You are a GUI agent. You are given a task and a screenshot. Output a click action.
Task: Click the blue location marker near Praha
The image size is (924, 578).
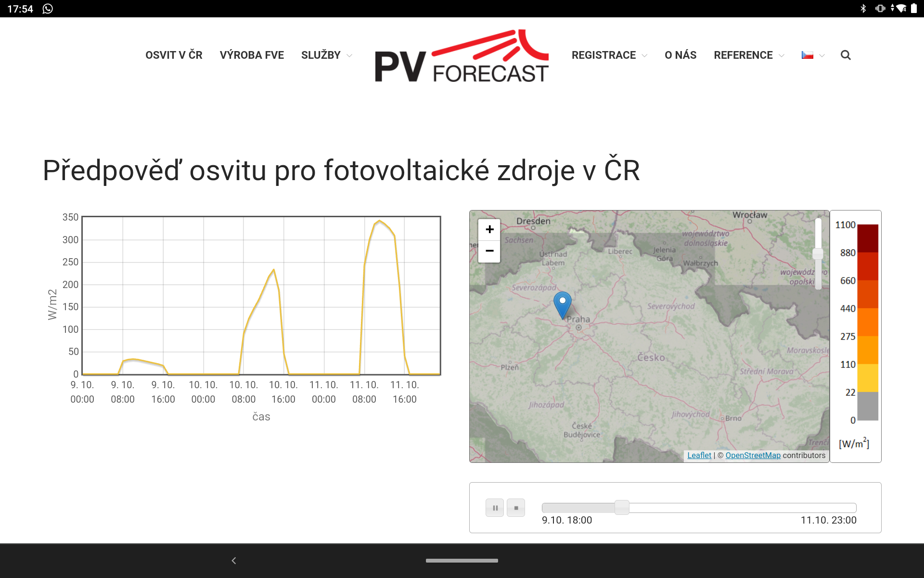click(x=562, y=303)
